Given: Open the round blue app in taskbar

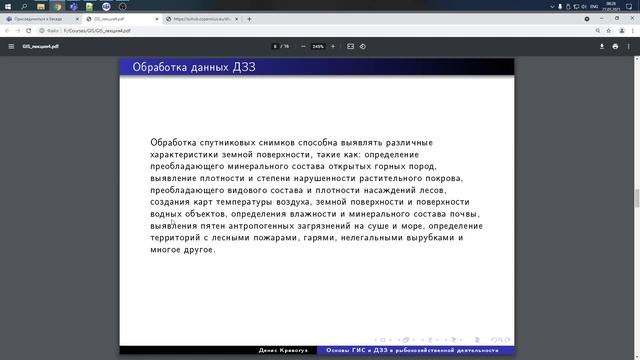Looking at the screenshot, I should pyautogui.click(x=106, y=7).
